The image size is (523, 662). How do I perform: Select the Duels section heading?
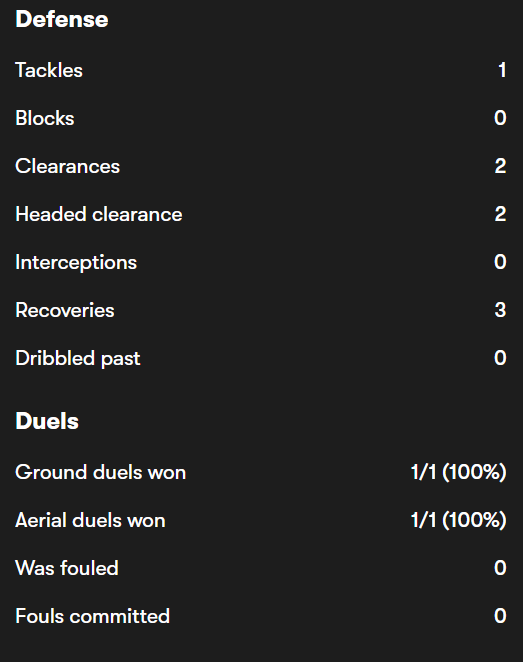47,421
